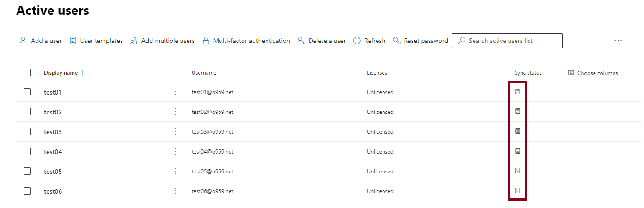Check the box for test06
Image resolution: width=644 pixels, height=208 pixels.
[x=27, y=191]
